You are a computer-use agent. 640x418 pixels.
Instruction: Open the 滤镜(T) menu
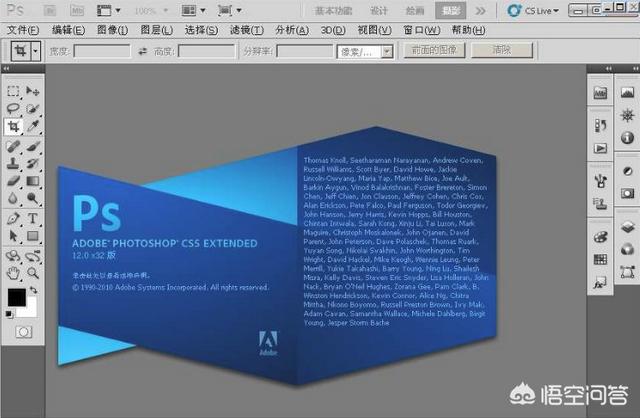(247, 30)
